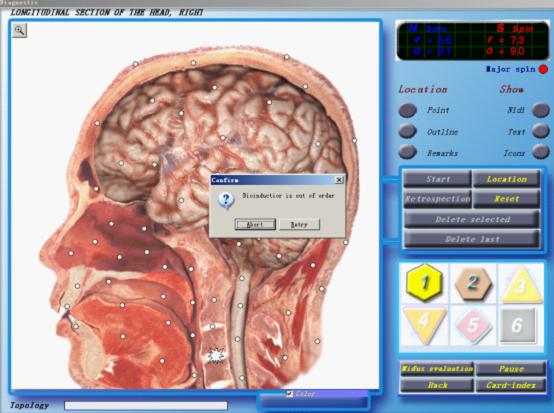The image size is (554, 413).
Task: Open the magnifier zoom tool
Action: pos(19,30)
